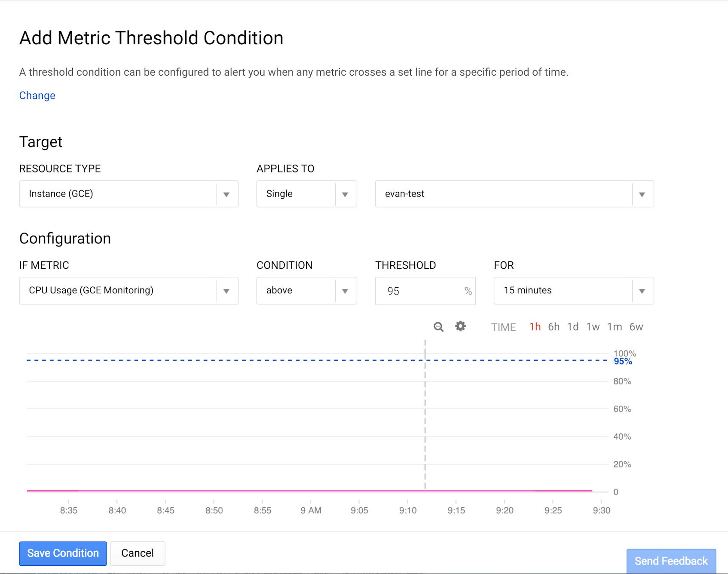This screenshot has width=728, height=574.
Task: Click the Change link below the description
Action: pos(37,95)
